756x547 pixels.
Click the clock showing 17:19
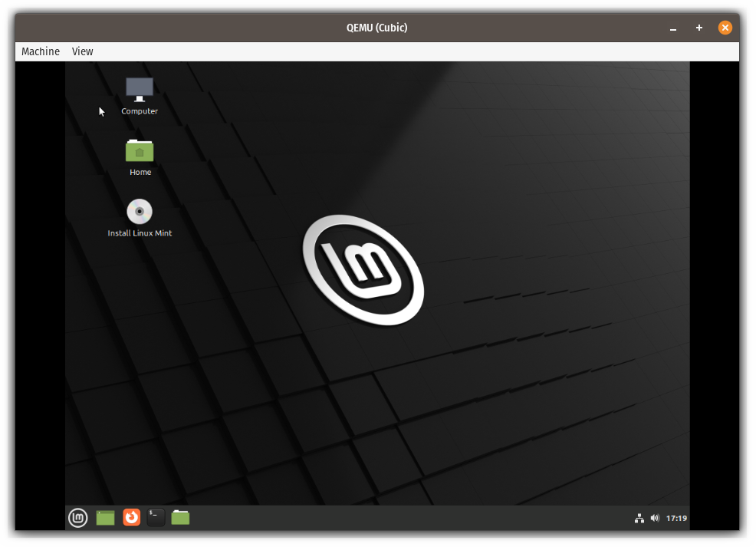pyautogui.click(x=676, y=517)
